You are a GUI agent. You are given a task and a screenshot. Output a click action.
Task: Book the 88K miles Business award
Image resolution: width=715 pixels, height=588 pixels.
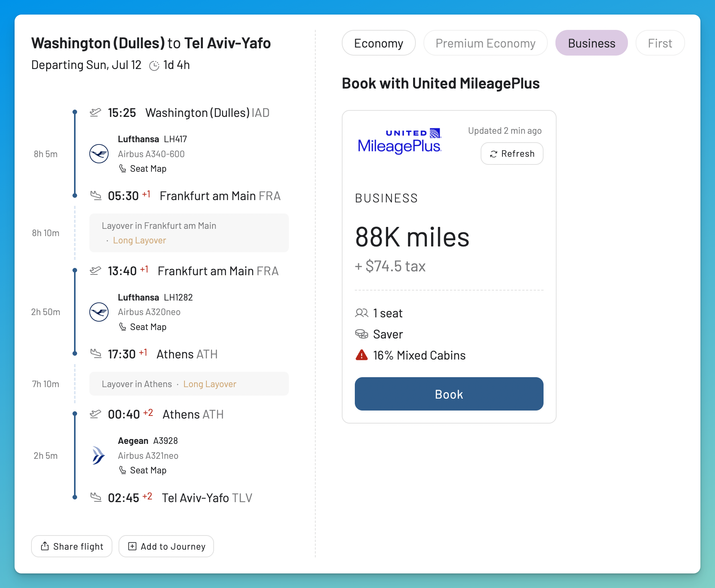pyautogui.click(x=449, y=394)
